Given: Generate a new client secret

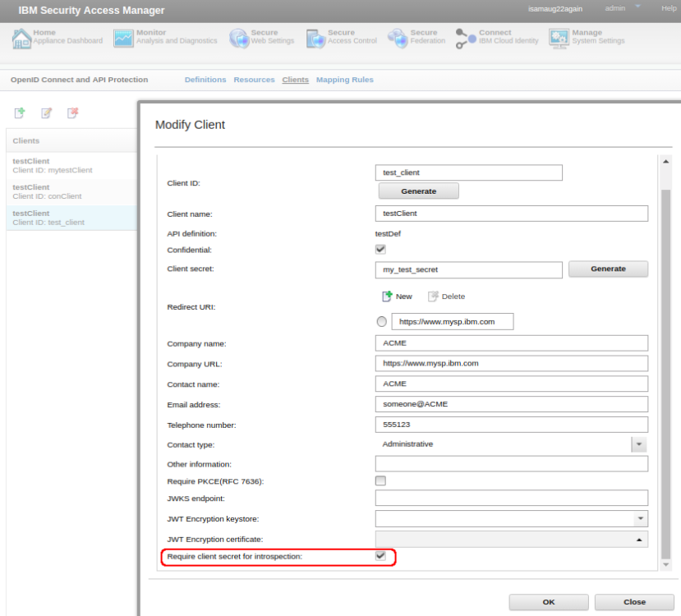Looking at the screenshot, I should pos(608,269).
